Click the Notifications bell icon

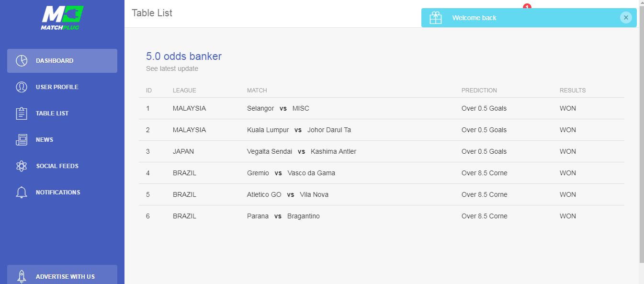click(22, 193)
